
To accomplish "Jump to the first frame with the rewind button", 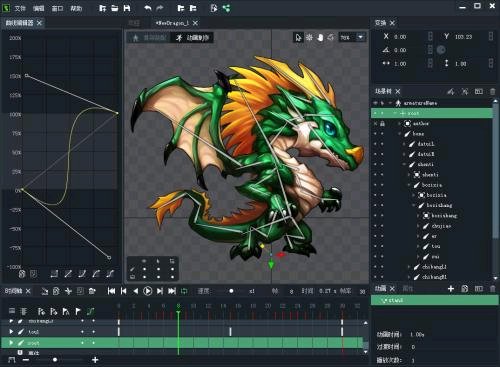I will coord(111,291).
